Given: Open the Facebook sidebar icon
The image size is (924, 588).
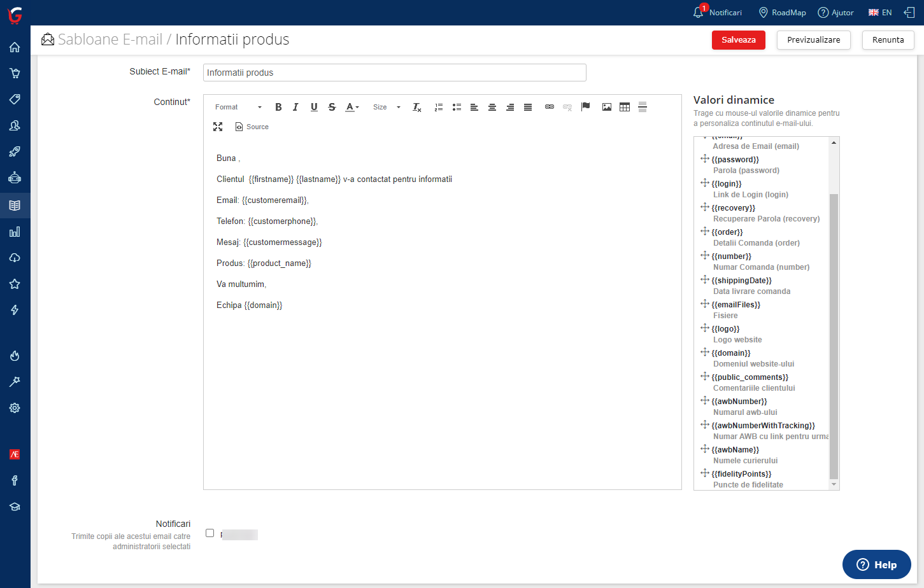Looking at the screenshot, I should [x=15, y=480].
